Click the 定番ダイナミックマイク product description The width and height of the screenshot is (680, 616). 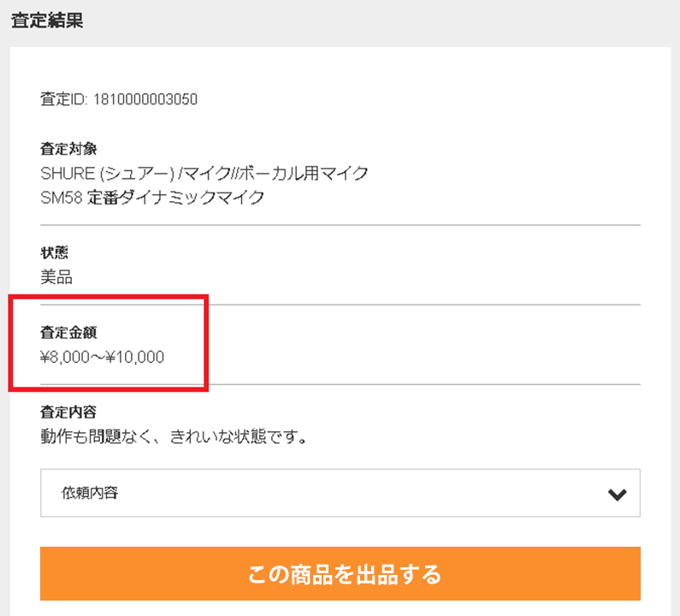(176, 198)
